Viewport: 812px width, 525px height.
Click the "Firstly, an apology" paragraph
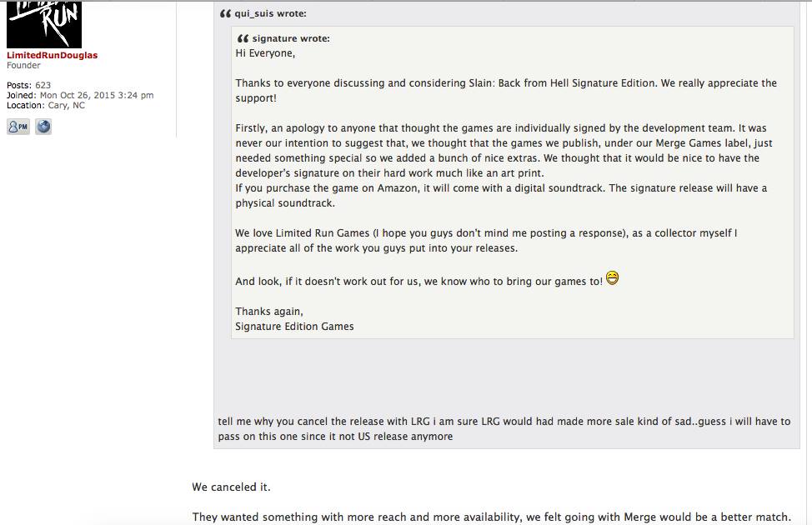point(504,150)
